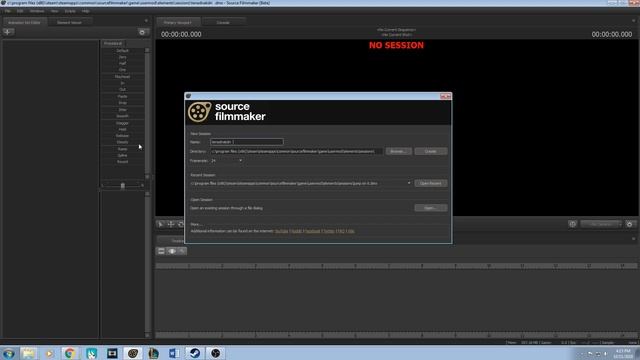
Task: Expand the Recent Session path dropdown
Action: (409, 183)
